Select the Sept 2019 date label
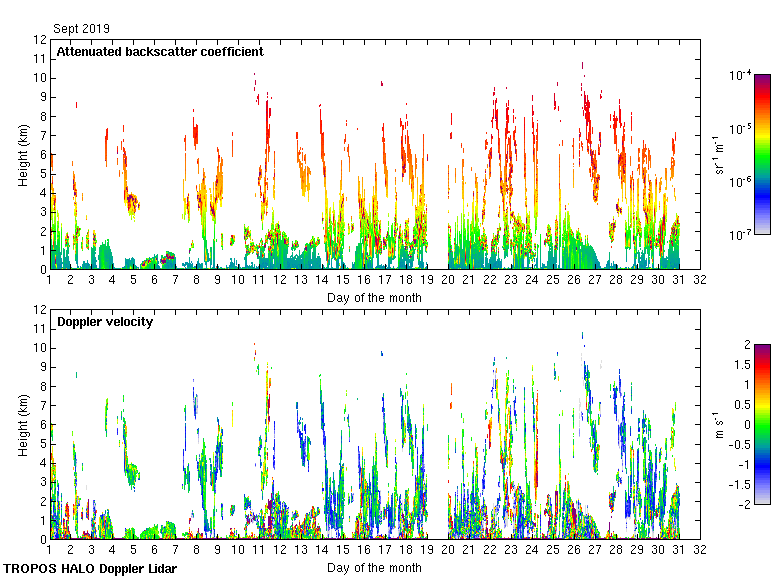780x580 pixels. (82, 29)
